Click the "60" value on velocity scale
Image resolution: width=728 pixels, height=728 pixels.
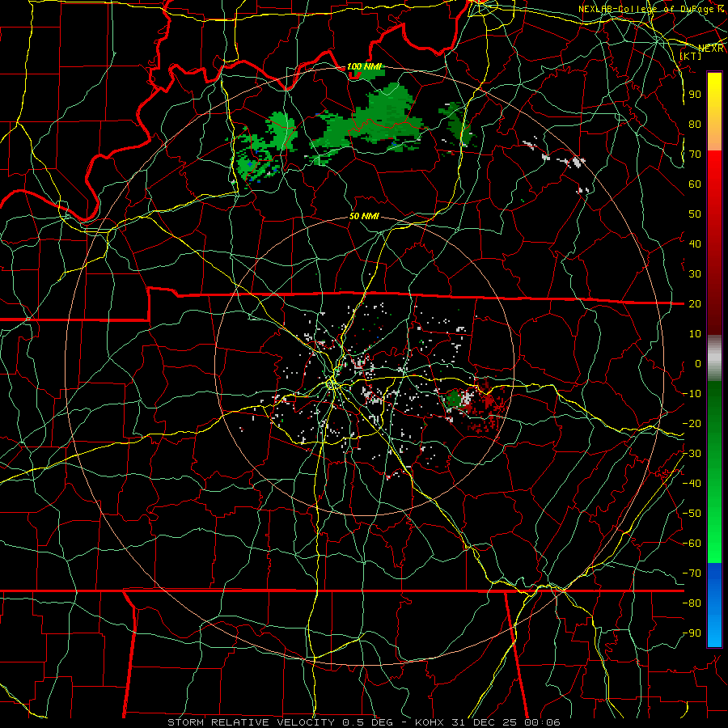coord(695,184)
